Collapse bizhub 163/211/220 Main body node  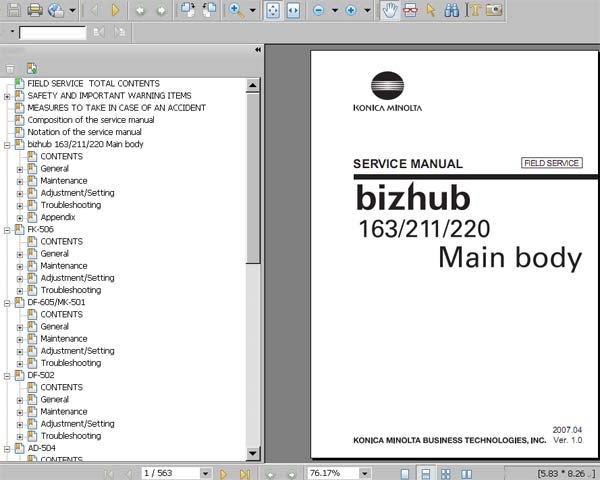point(7,145)
